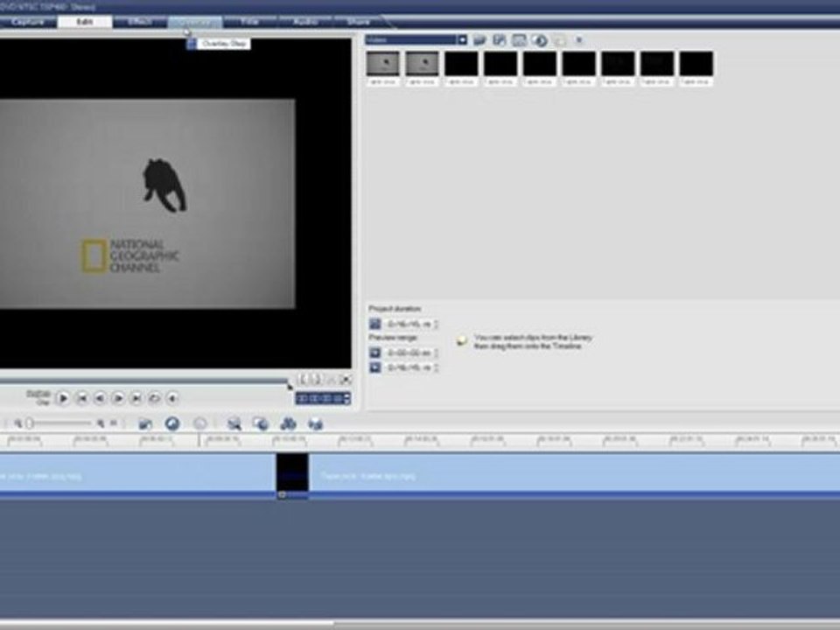Screen dimensions: 840x630
Task: Switch to the Audio step tab
Action: point(304,22)
